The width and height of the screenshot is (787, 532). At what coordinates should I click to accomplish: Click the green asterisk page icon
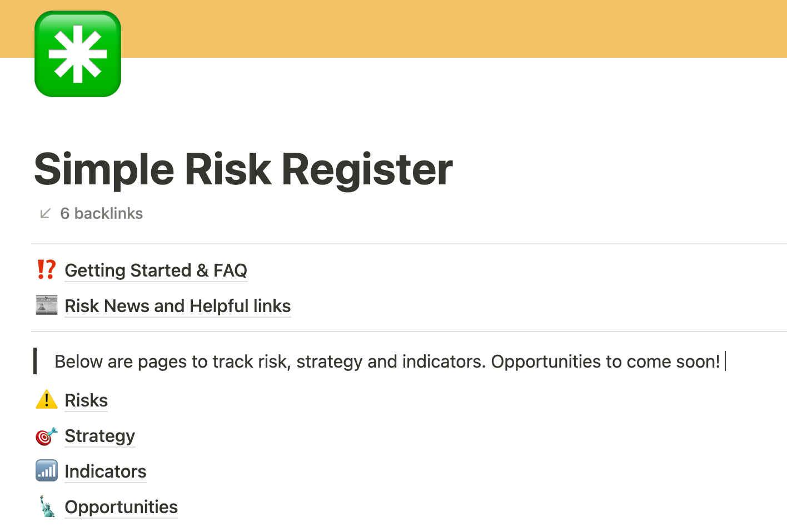[x=77, y=53]
